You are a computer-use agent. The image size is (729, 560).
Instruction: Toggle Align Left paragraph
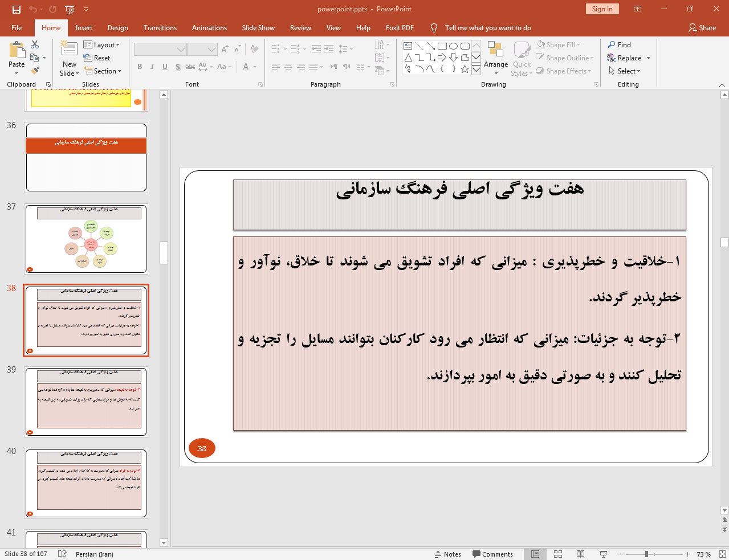[x=275, y=67]
